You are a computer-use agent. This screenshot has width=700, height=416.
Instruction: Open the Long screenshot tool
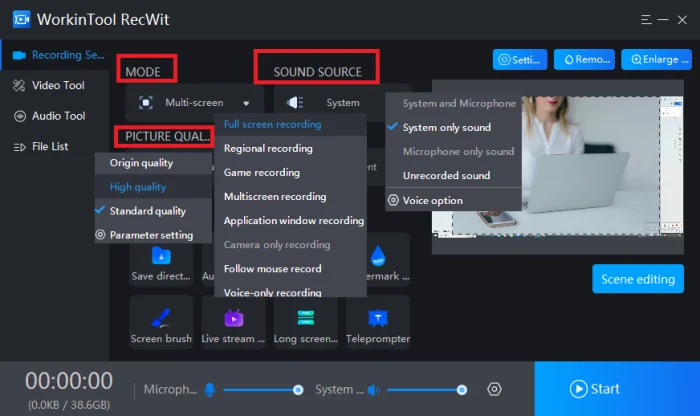click(x=306, y=322)
